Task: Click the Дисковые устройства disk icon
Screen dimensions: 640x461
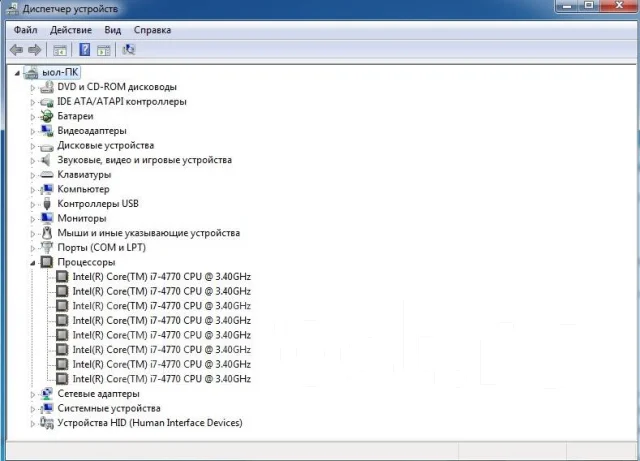Action: [x=47, y=146]
